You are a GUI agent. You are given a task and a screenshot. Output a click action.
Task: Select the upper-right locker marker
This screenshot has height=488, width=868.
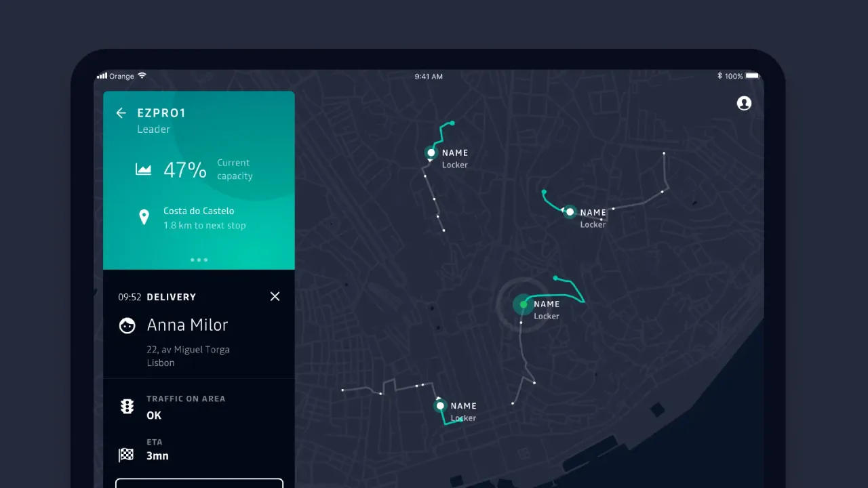570,212
